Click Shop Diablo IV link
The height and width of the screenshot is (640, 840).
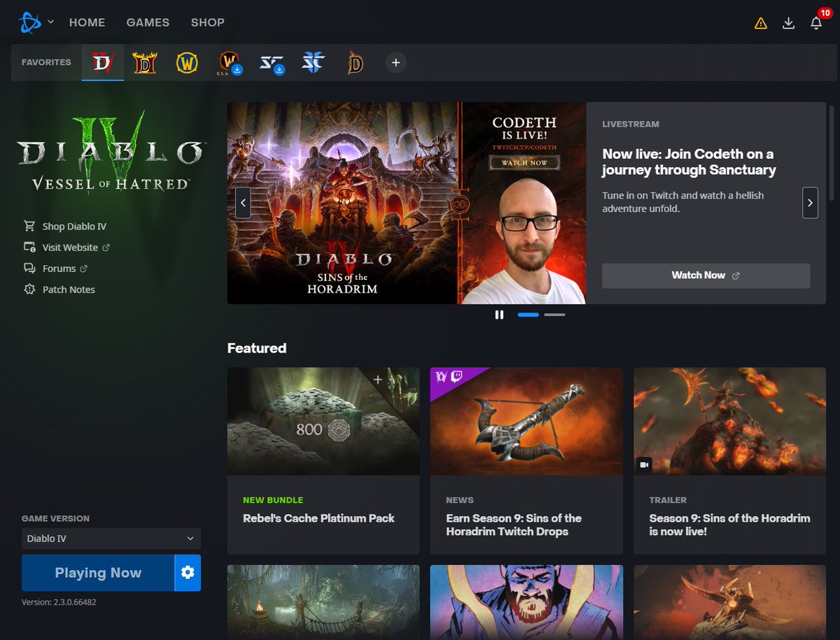tap(74, 227)
